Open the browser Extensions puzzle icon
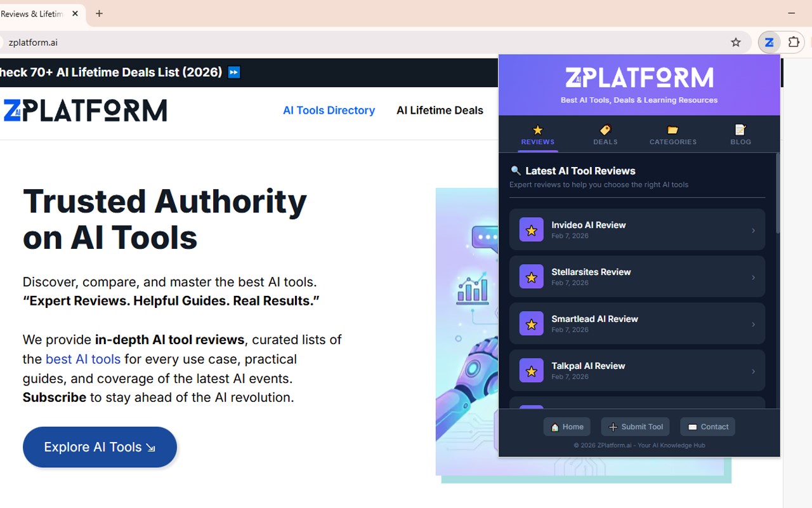The width and height of the screenshot is (812, 508). click(x=794, y=43)
